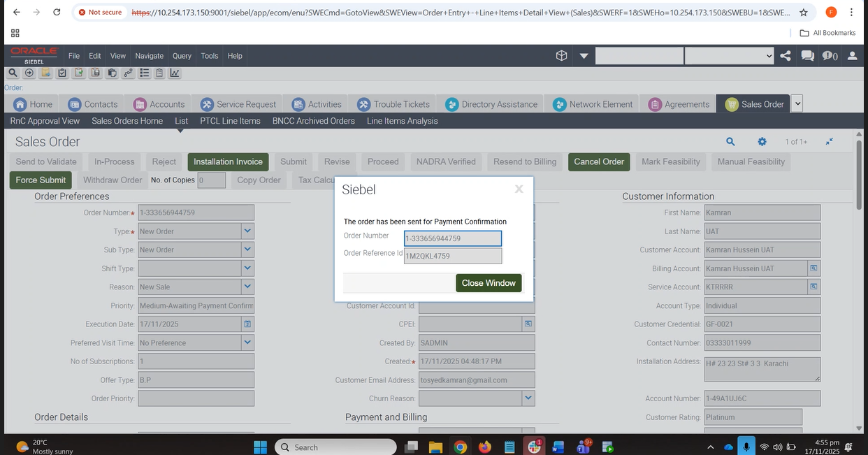The image size is (868, 455).
Task: Click the notifications icon showing 0
Action: click(830, 56)
